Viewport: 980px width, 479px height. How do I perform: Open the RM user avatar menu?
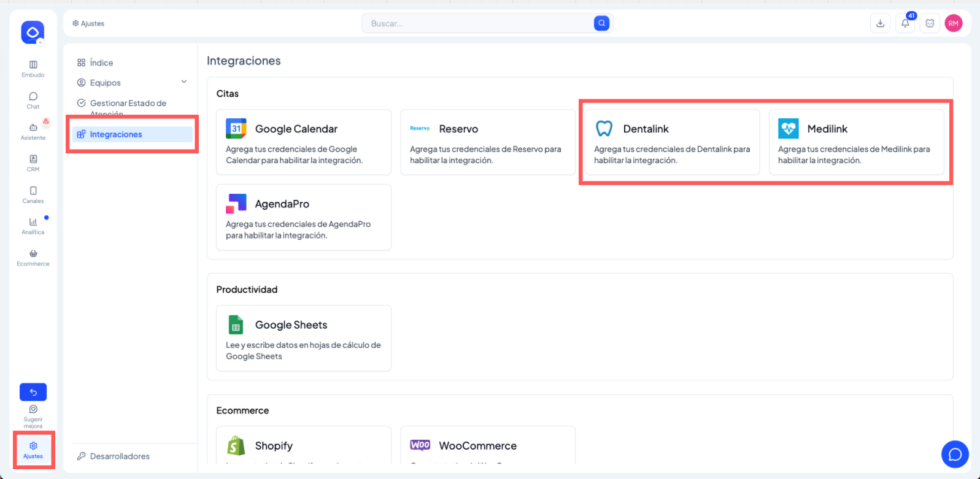(x=953, y=23)
